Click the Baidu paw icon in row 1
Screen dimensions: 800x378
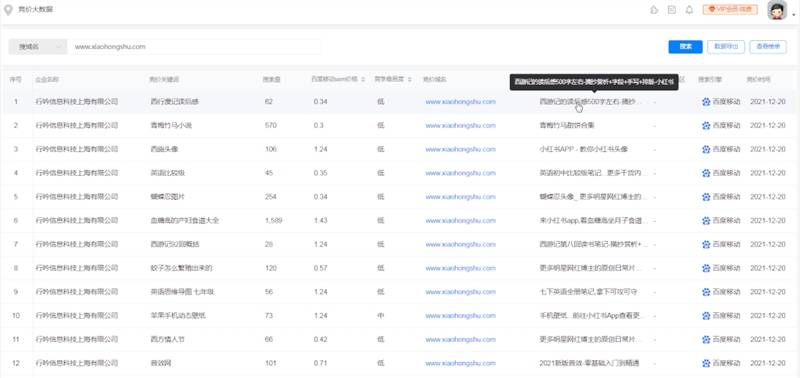coord(706,102)
